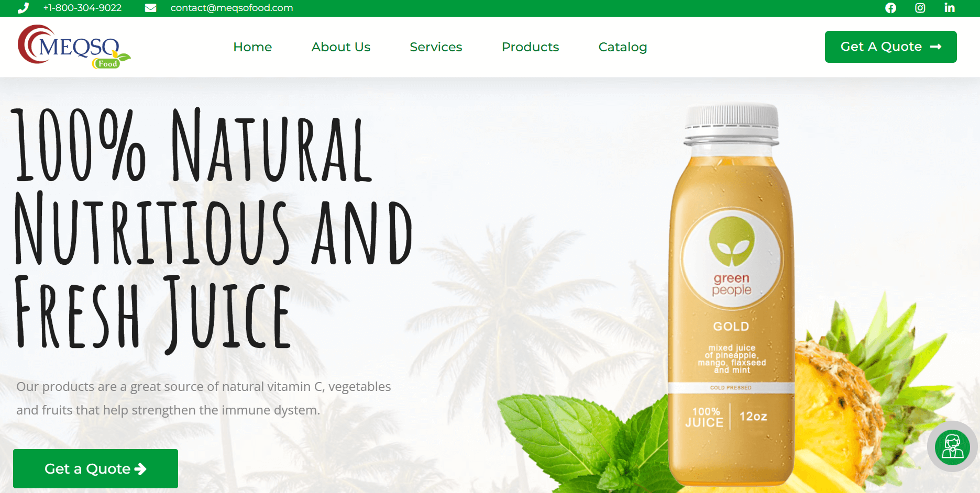The width and height of the screenshot is (980, 493).
Task: Call the +1-800-304-9022 phone link
Action: pyautogui.click(x=82, y=8)
